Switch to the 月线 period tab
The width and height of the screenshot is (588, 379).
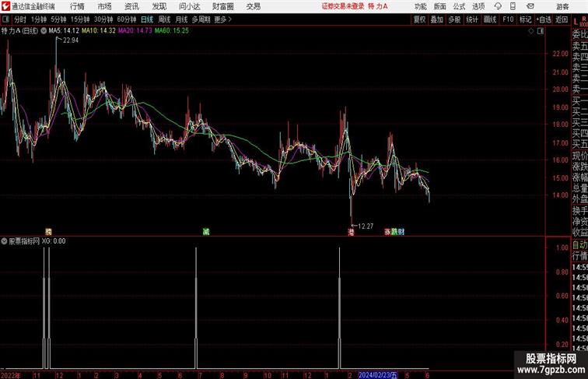coord(181,19)
